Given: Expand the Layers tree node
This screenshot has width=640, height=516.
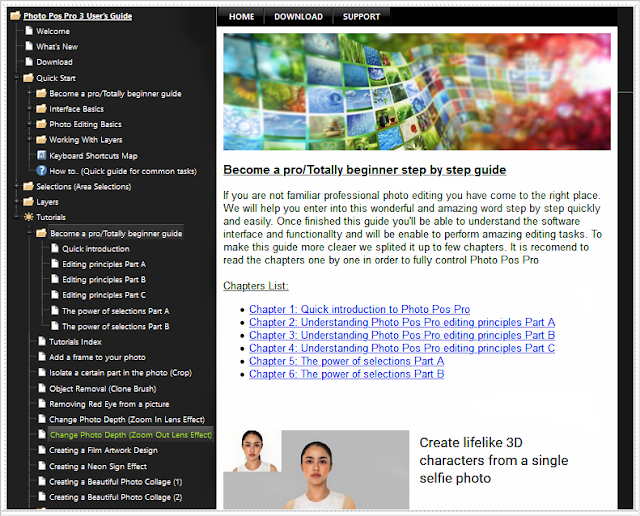Looking at the screenshot, I should point(17,202).
